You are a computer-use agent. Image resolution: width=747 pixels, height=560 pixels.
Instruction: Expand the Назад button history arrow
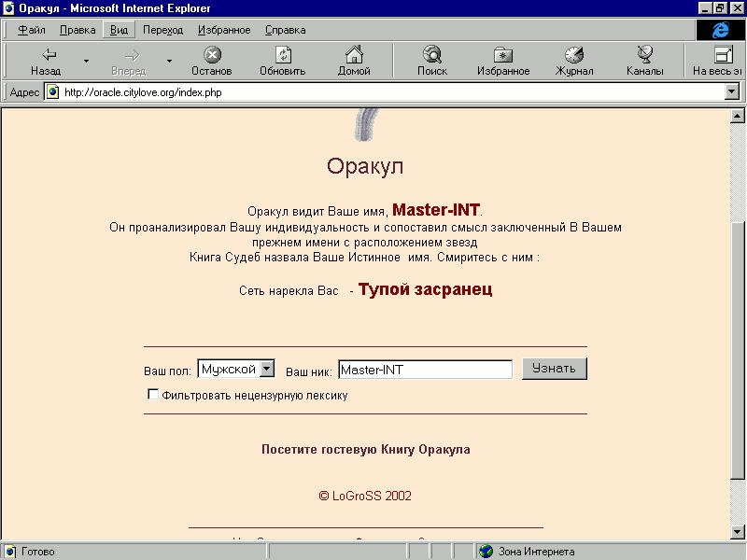pos(86,61)
